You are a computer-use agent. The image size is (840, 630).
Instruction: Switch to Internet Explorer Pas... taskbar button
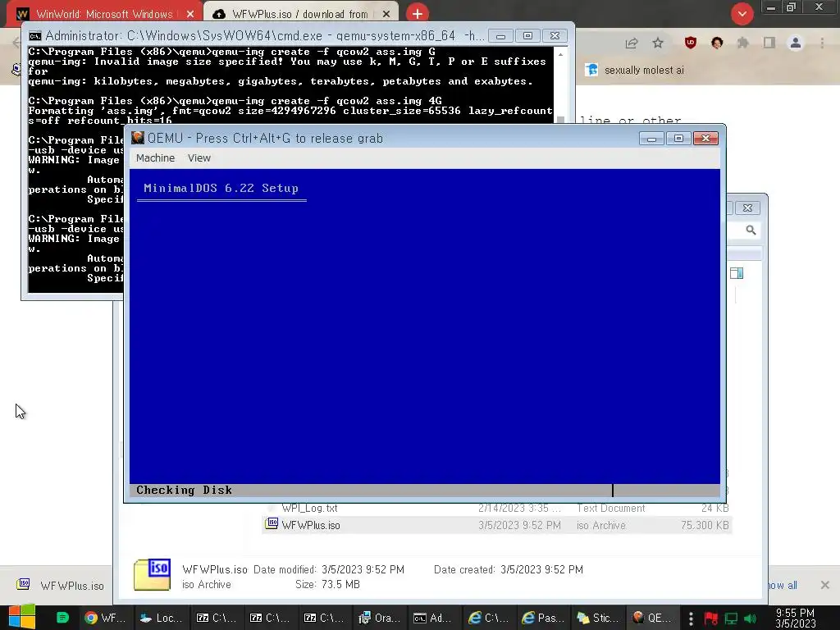pos(543,618)
